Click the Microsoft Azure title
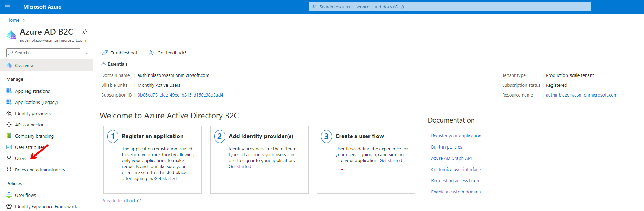The height and width of the screenshot is (211, 644). pyautogui.click(x=42, y=7)
